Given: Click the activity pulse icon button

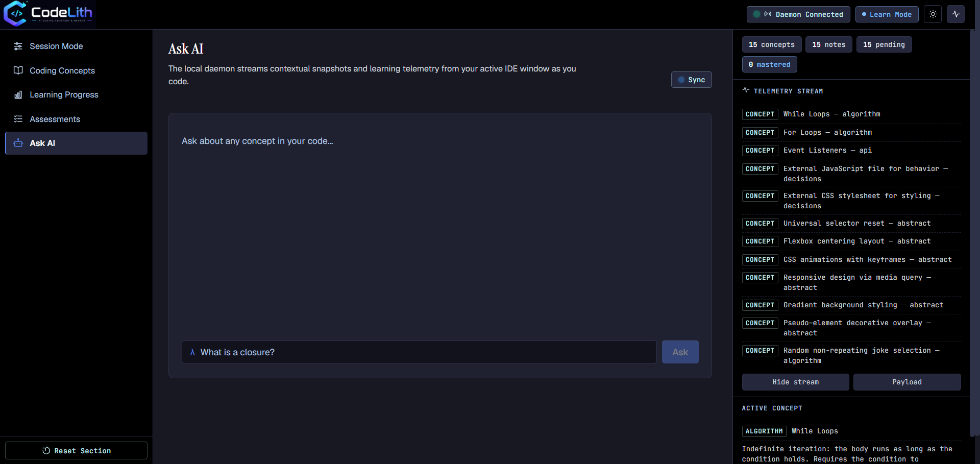Looking at the screenshot, I should [x=956, y=14].
